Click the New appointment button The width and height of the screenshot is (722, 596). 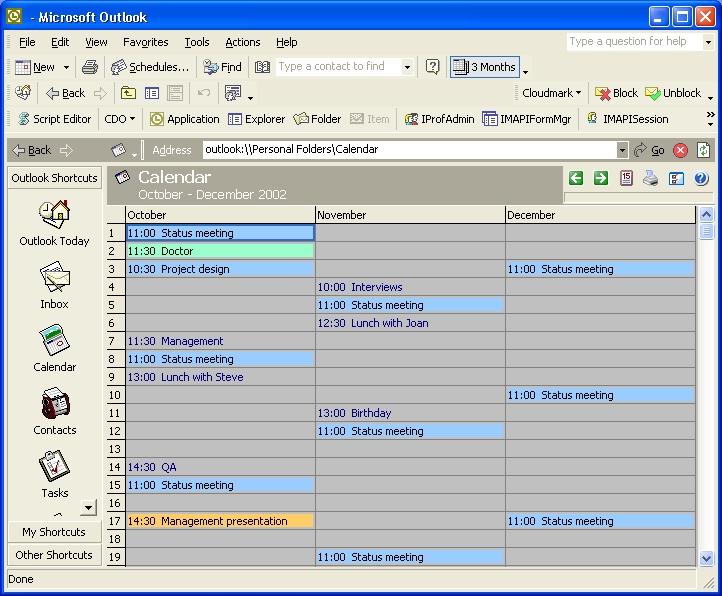(35, 67)
